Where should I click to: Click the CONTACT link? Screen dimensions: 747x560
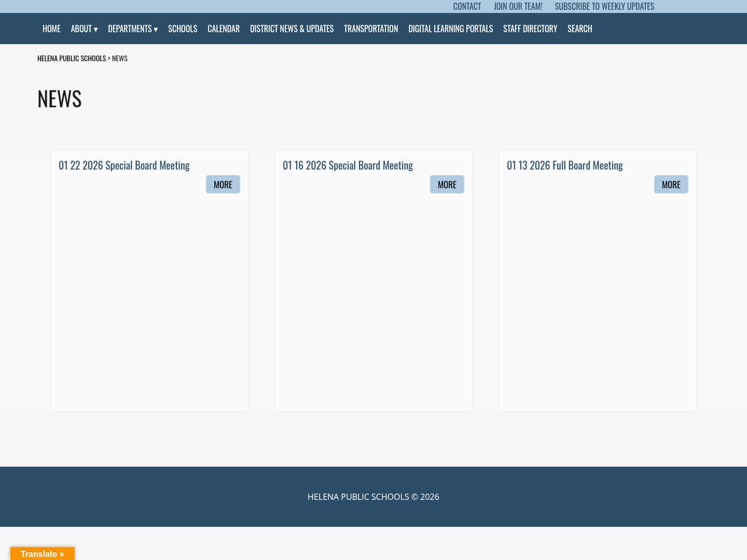tap(467, 6)
